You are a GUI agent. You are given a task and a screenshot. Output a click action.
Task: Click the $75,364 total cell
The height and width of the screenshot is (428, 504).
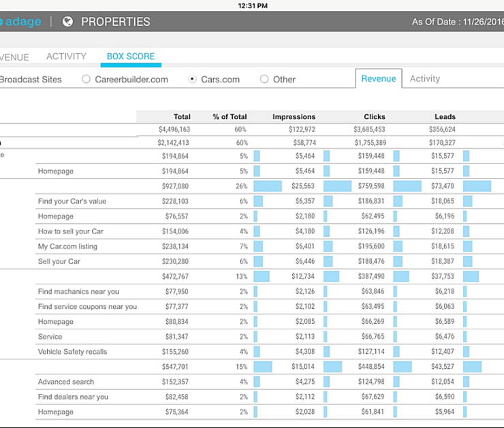pyautogui.click(x=177, y=412)
